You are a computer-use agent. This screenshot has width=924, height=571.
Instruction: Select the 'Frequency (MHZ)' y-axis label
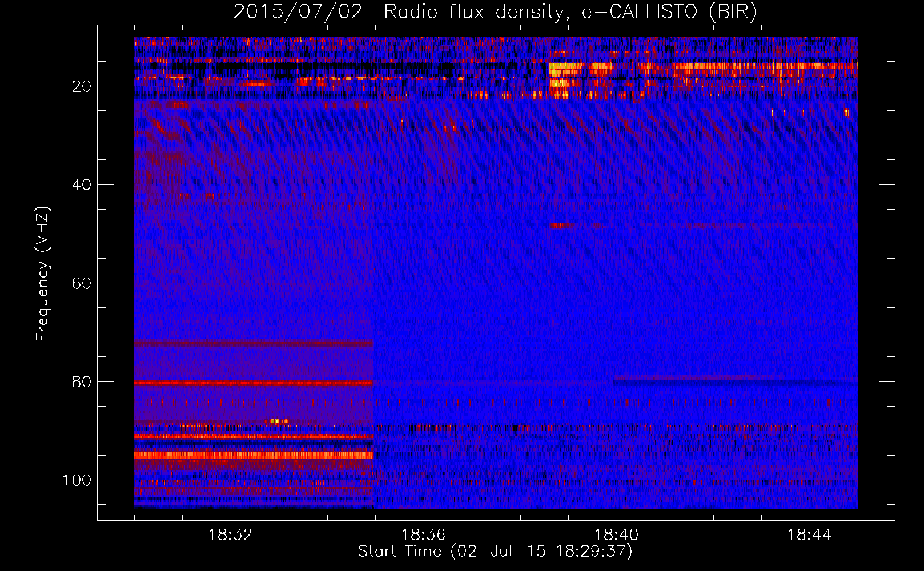[43, 274]
